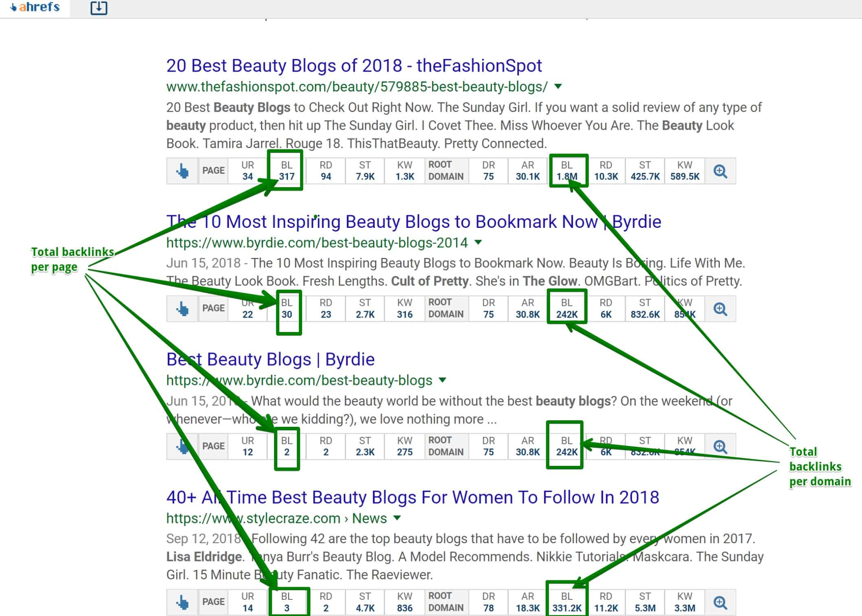Viewport: 862px width, 616px height.
Task: Expand dropdown arrow beside byrdie.com/best-beauty-blogs URL
Action: pyautogui.click(x=443, y=380)
